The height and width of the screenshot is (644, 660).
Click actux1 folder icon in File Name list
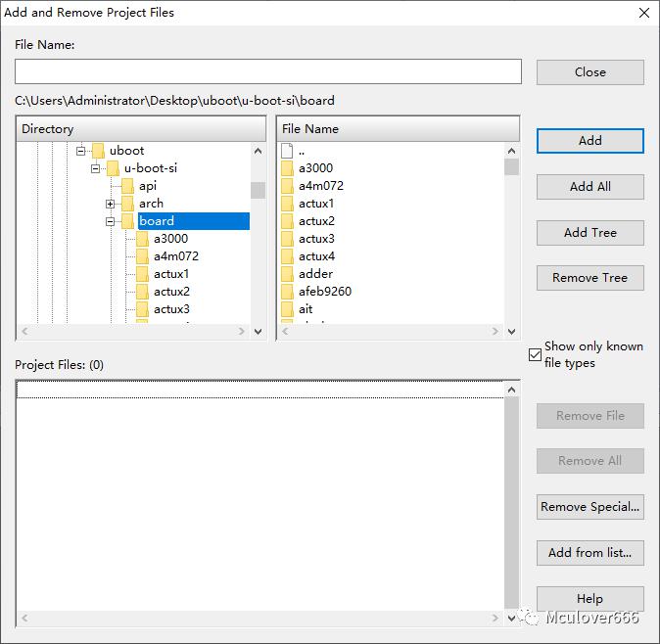(x=287, y=204)
